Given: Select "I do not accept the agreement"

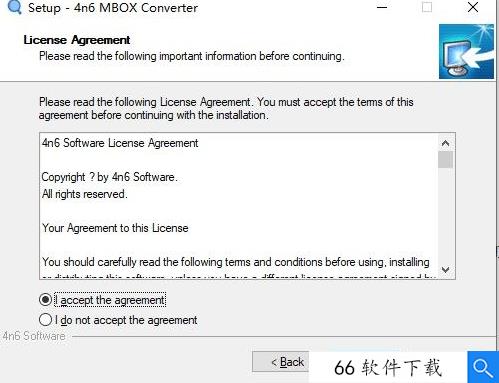Looking at the screenshot, I should pyautogui.click(x=45, y=320).
